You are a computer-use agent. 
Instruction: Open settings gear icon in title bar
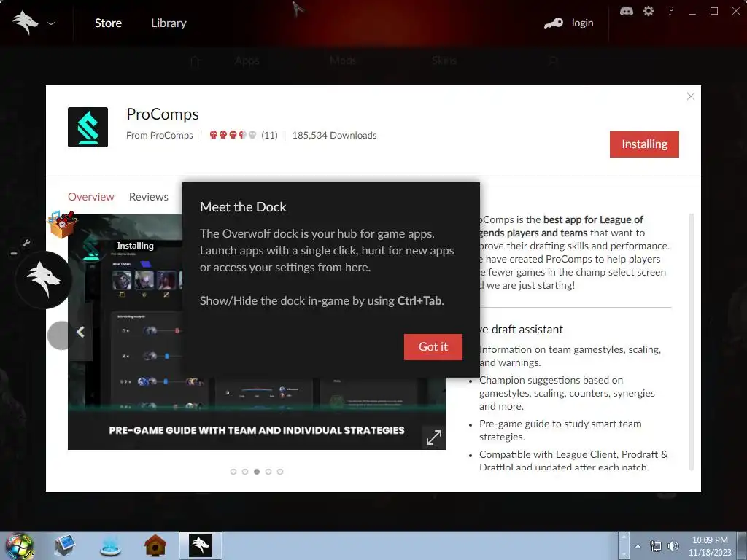(649, 11)
